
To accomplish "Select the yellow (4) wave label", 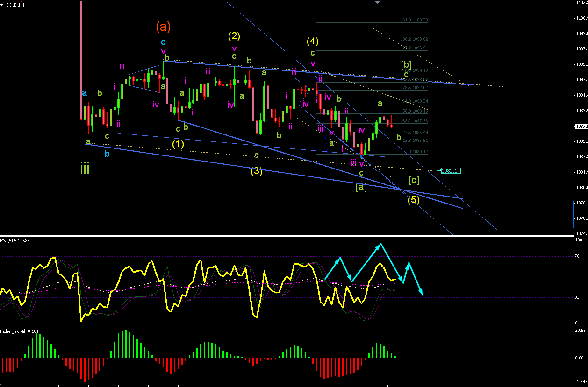I will (313, 41).
